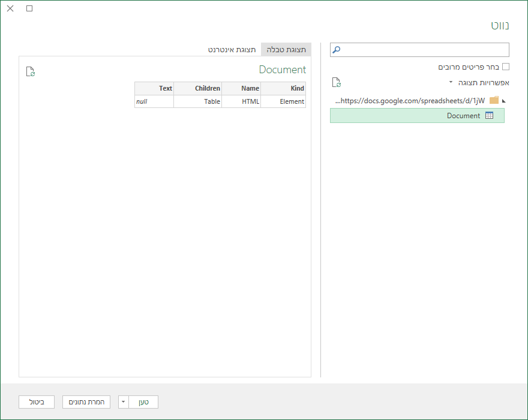
Task: Click the search magnifier icon
Action: click(337, 50)
